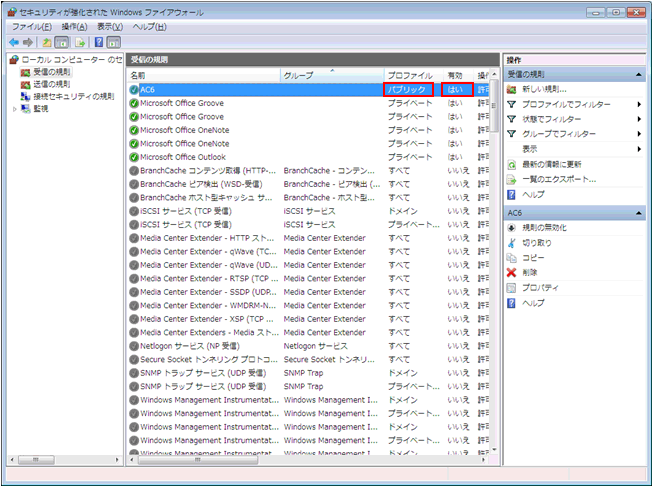The width and height of the screenshot is (653, 487).
Task: Select 接続セキュリティの規則 in the tree
Action: 74,97
